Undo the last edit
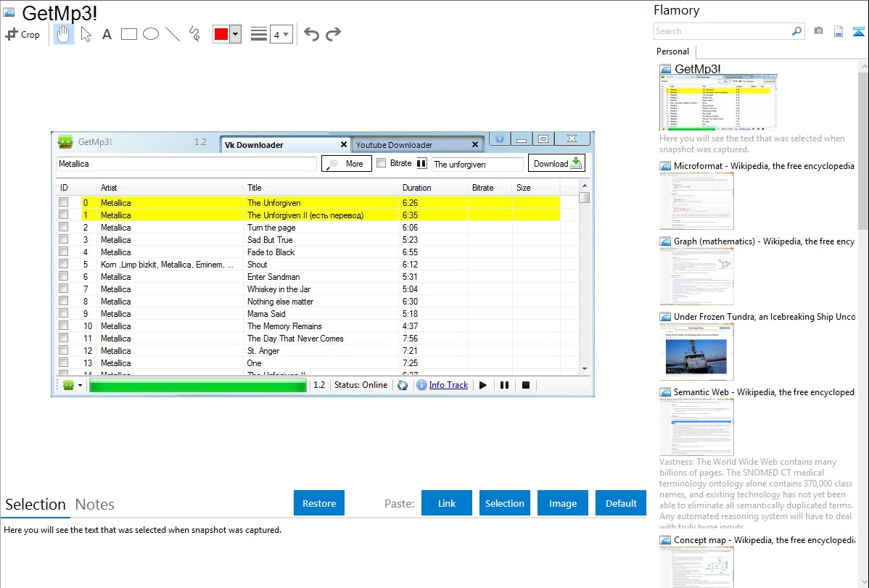Viewport: 869px width, 588px height. coord(311,34)
